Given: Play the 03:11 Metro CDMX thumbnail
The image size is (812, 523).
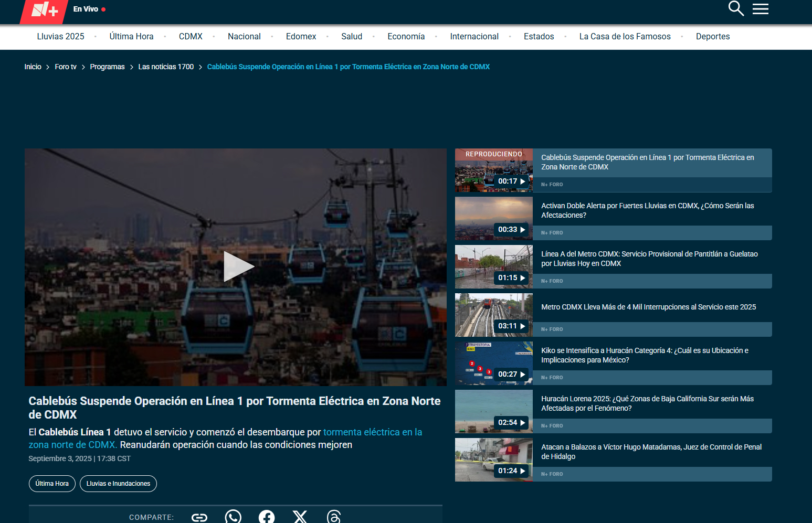Looking at the screenshot, I should pos(494,315).
